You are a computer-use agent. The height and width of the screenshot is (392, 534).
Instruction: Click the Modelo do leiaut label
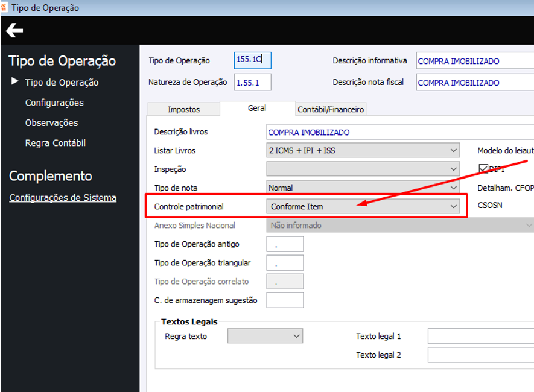tap(506, 150)
